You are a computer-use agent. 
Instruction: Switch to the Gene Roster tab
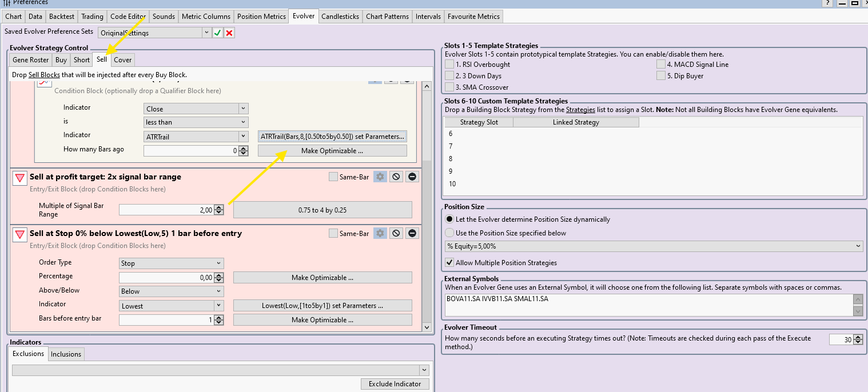[x=31, y=60]
